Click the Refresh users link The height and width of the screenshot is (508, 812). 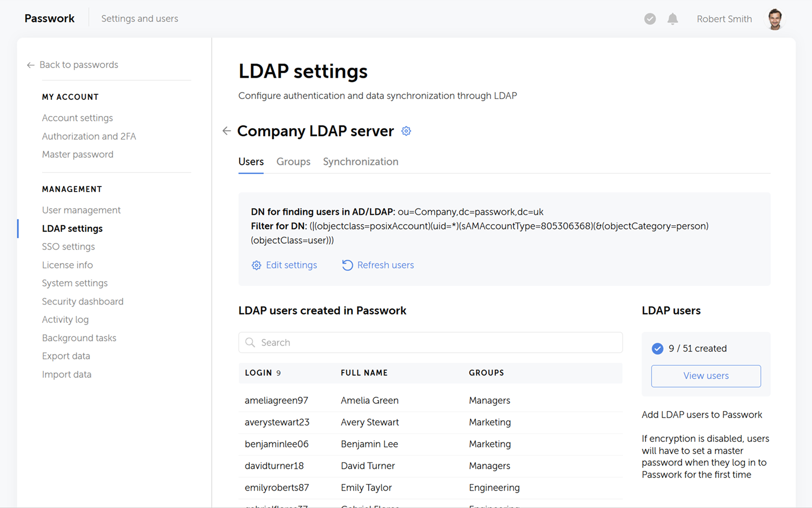click(x=385, y=265)
